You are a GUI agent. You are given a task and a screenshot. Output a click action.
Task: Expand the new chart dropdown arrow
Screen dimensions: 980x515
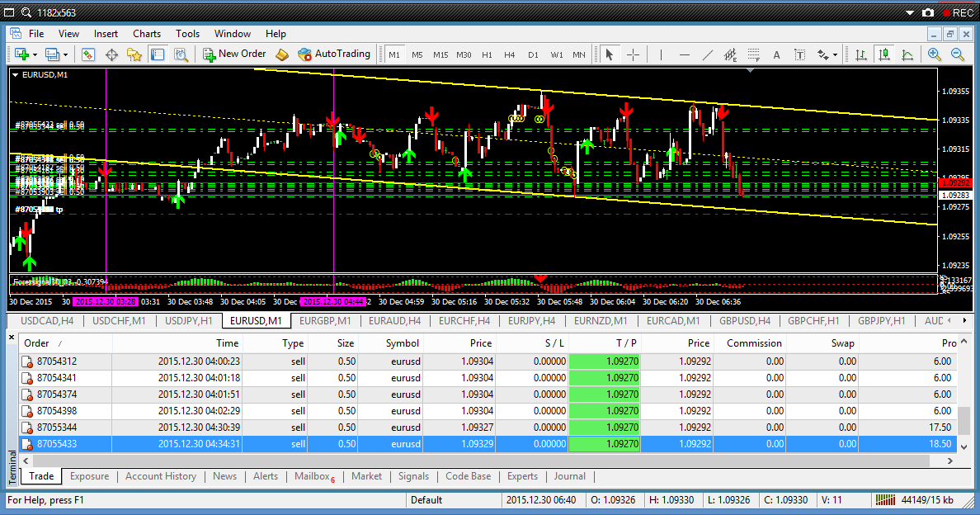tap(35, 55)
